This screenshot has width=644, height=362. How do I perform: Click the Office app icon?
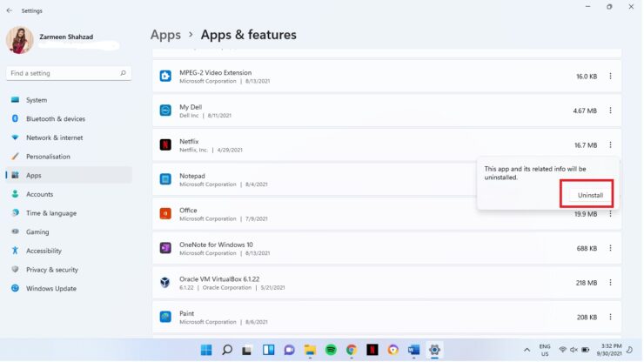click(165, 214)
